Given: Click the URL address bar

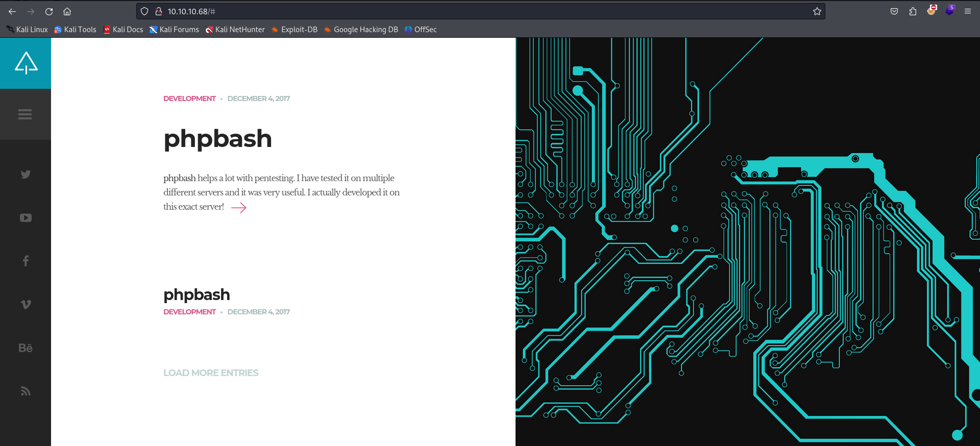Looking at the screenshot, I should [x=459, y=11].
